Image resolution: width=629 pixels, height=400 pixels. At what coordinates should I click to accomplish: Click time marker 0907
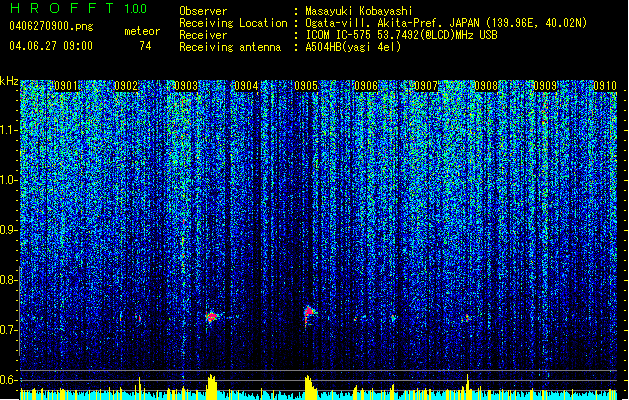point(426,86)
